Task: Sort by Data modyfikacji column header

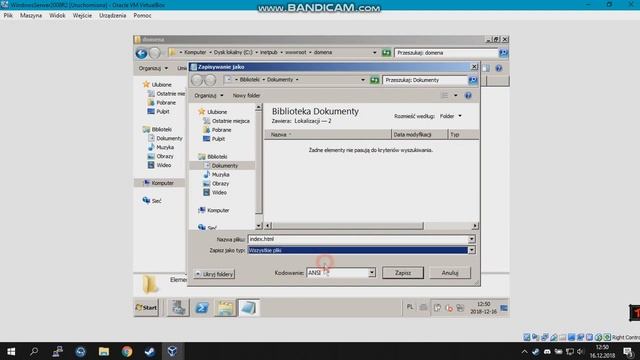Action: point(420,134)
